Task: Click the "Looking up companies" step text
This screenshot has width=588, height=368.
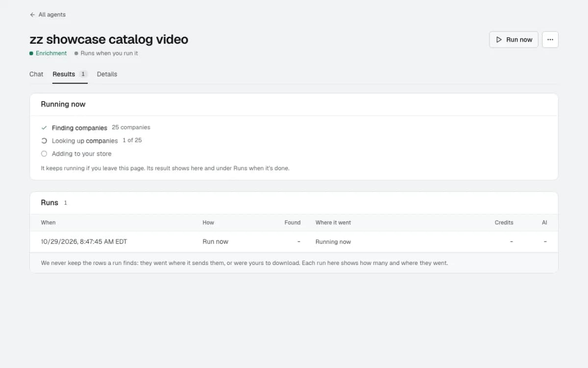Action: 85,141
